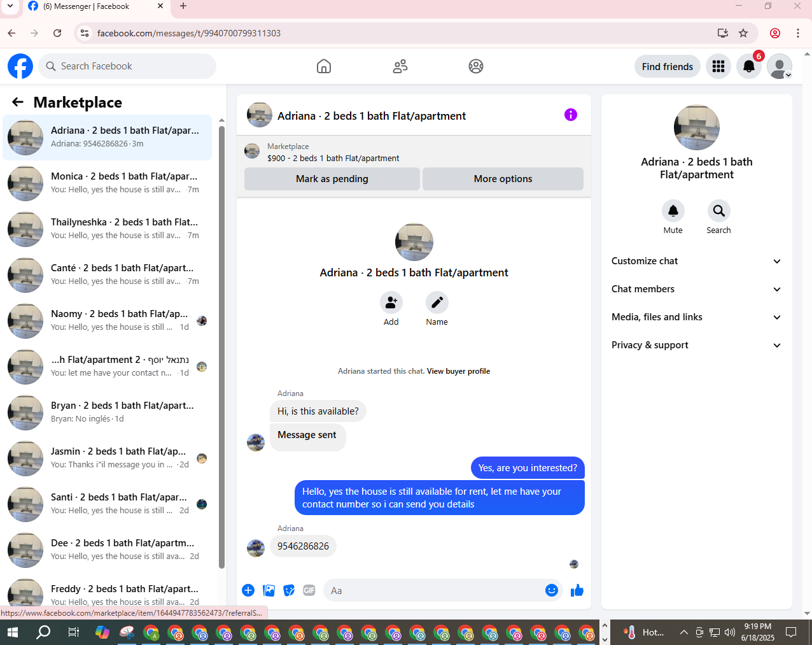Go back with the Marketplace back arrow

(x=18, y=102)
